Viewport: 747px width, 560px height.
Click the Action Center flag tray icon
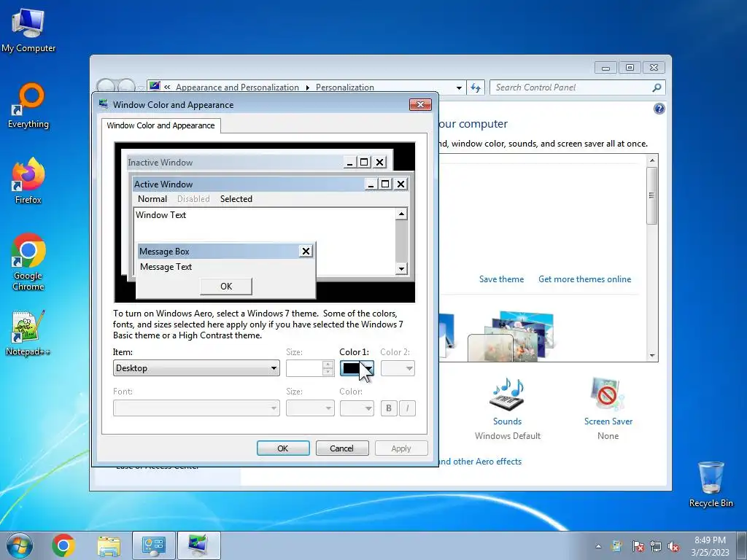click(x=638, y=547)
